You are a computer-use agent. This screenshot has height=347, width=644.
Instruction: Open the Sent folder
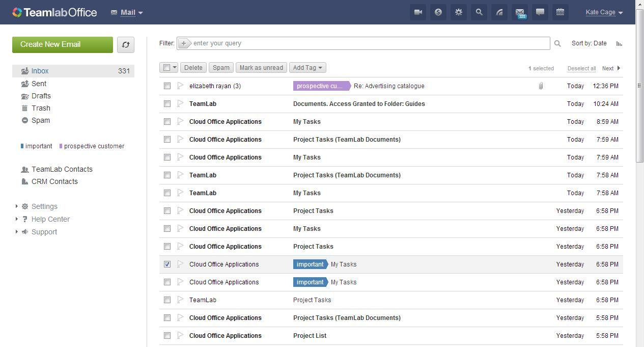39,84
